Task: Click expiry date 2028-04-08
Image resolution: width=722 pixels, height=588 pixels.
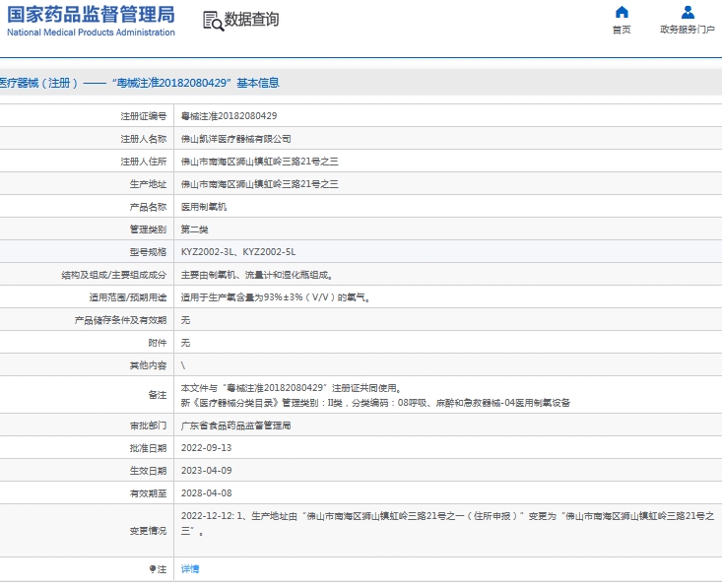Action: point(206,493)
